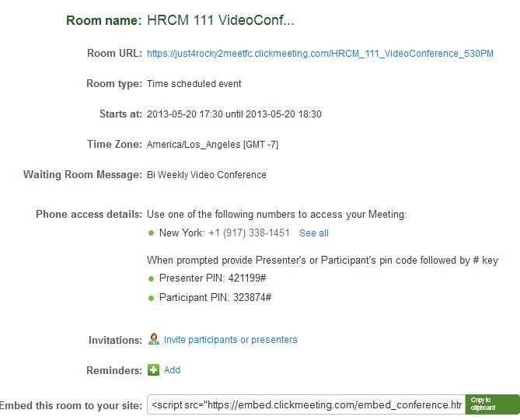Click the green bullet beside New York
520x420 pixels.
151,233
